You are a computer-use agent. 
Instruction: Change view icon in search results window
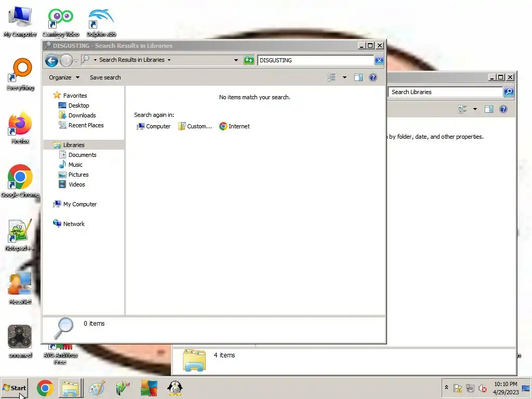coord(331,77)
